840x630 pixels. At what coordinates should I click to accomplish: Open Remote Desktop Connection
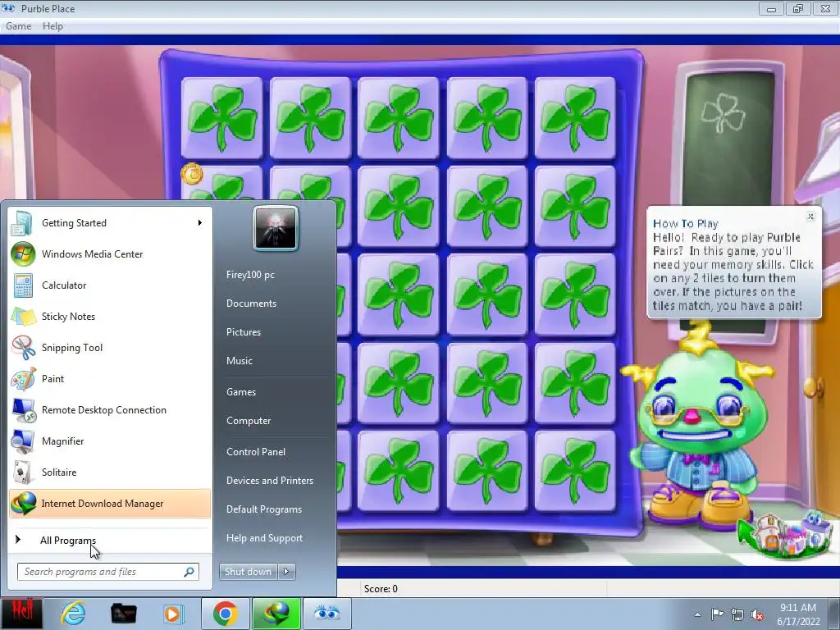pos(110,410)
